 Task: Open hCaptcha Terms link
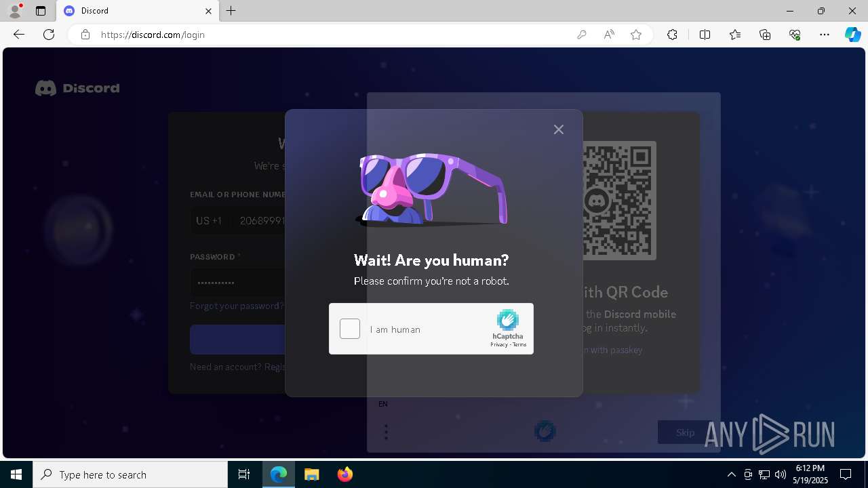pyautogui.click(x=519, y=344)
